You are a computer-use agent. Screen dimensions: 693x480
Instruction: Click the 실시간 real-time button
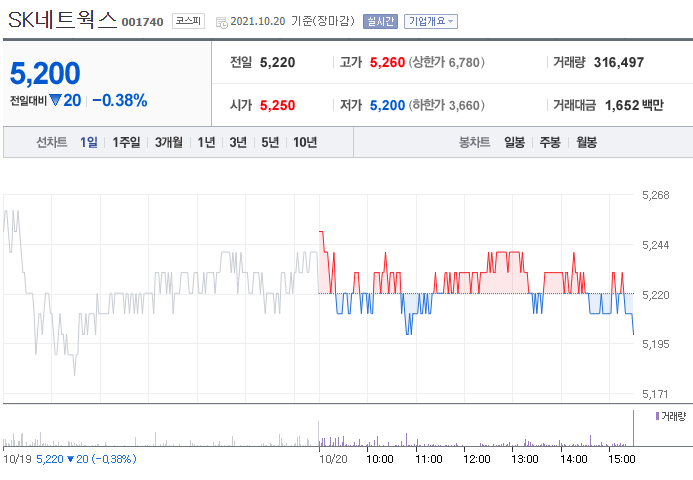tap(380, 21)
